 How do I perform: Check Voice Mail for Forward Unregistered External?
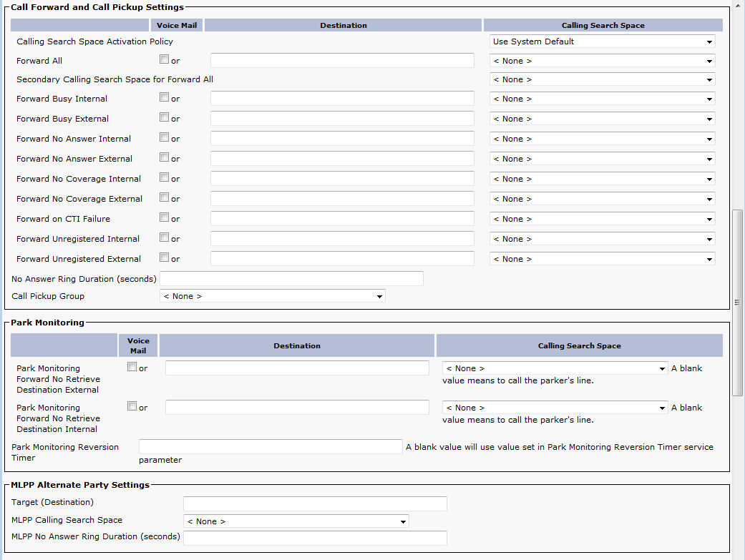tap(165, 258)
